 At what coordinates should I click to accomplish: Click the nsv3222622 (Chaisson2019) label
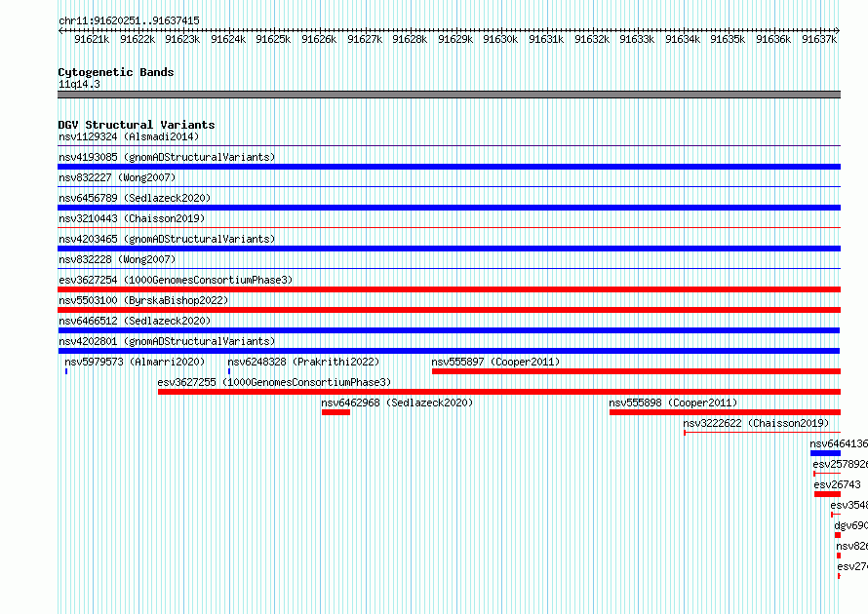756,423
